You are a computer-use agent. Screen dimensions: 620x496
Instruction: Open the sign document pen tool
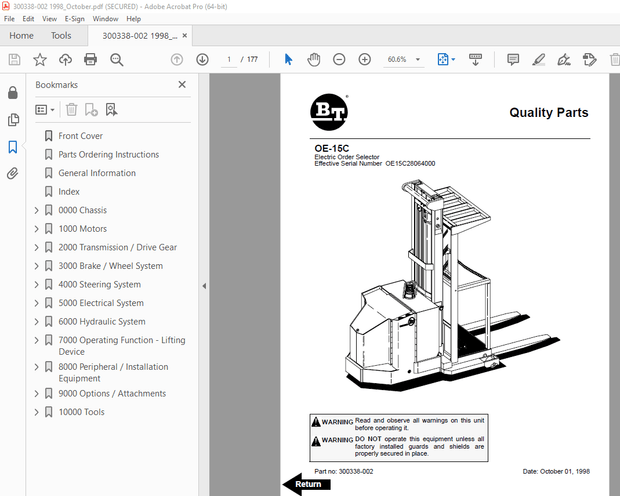tap(564, 60)
